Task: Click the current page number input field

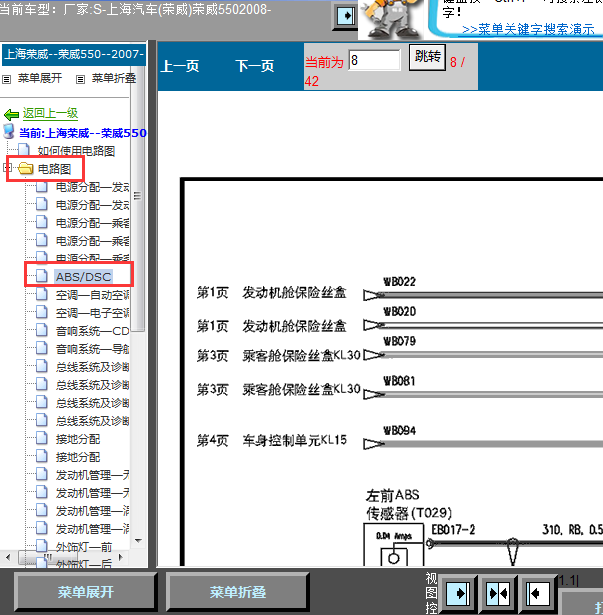Action: tap(375, 60)
